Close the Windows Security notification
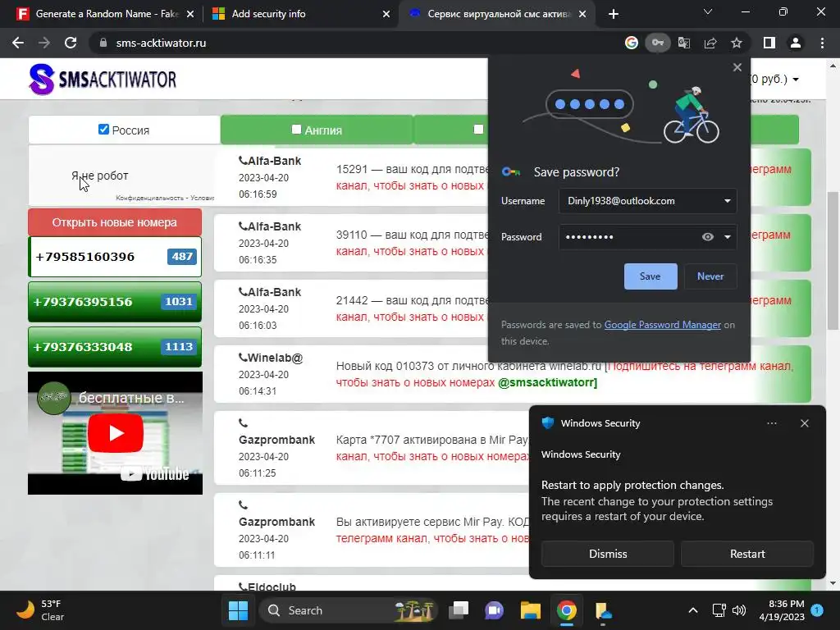The image size is (840, 630). coord(805,423)
